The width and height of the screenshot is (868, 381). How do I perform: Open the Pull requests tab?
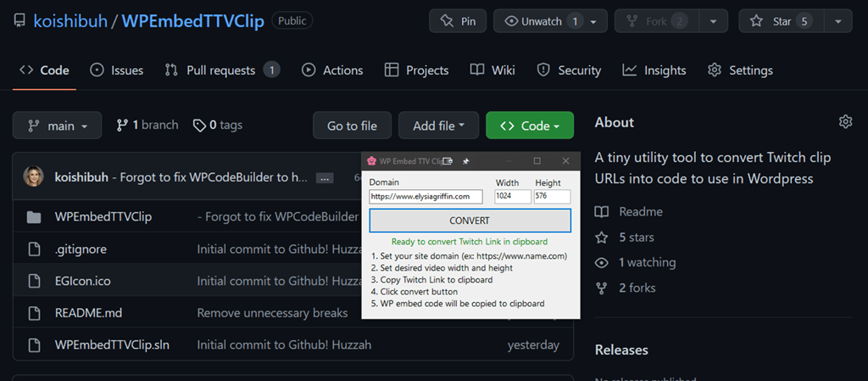[x=223, y=70]
